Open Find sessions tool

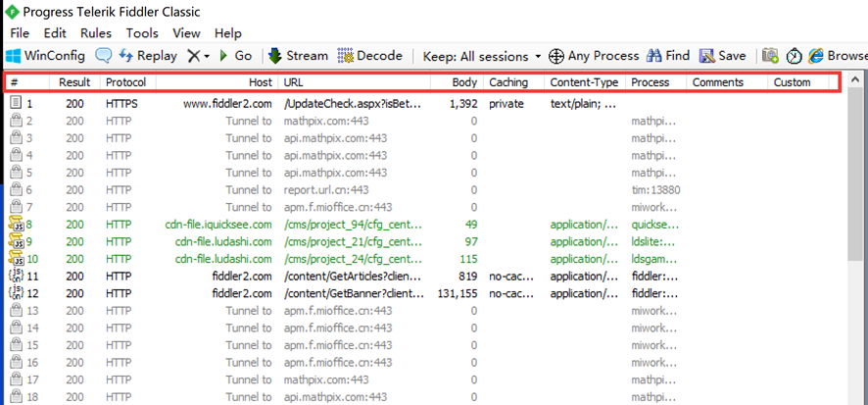click(669, 56)
